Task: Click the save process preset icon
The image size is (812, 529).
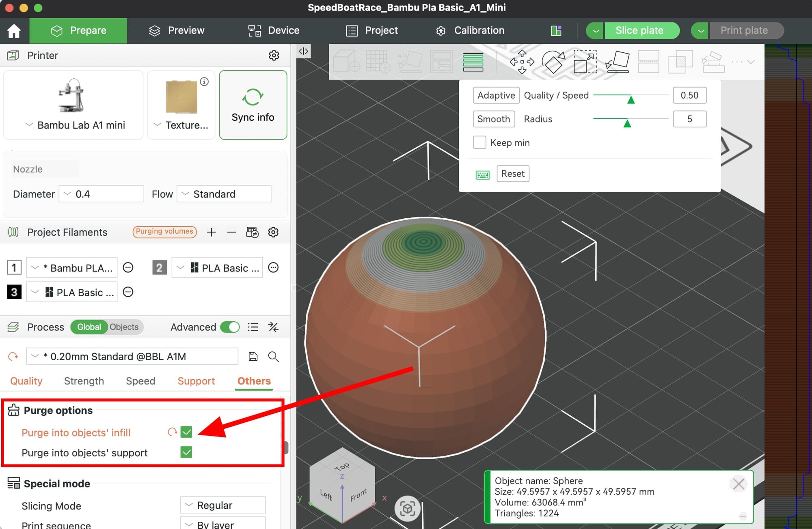Action: click(253, 357)
